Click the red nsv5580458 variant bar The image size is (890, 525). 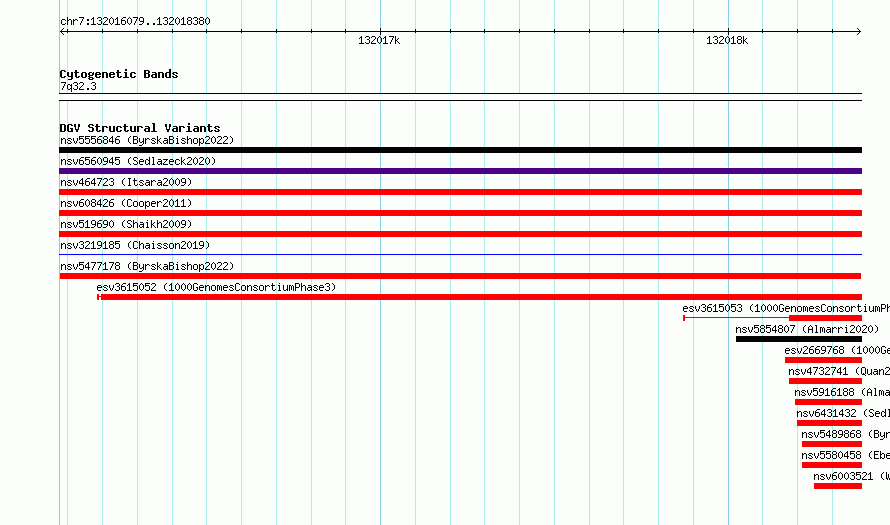[x=832, y=465]
